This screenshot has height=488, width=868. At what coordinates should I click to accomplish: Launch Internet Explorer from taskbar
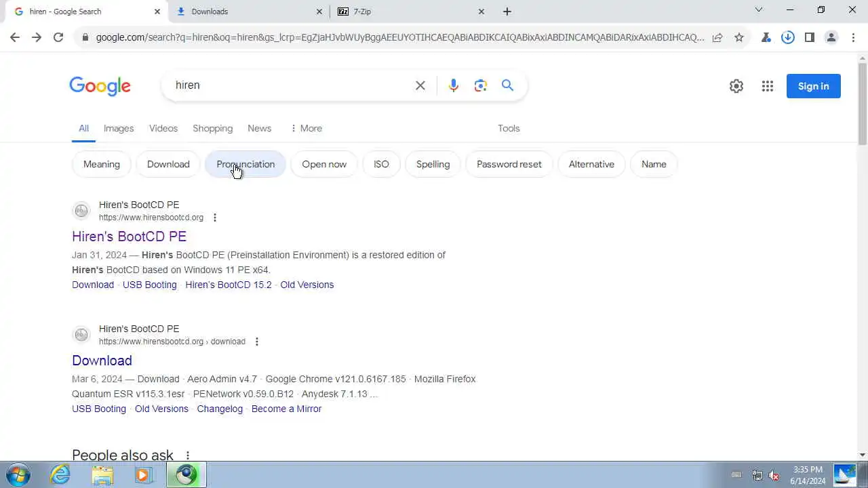coord(60,474)
